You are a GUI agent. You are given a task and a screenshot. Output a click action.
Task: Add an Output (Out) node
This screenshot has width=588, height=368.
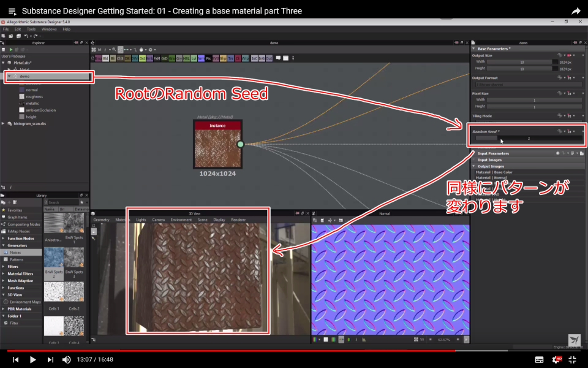269,58
